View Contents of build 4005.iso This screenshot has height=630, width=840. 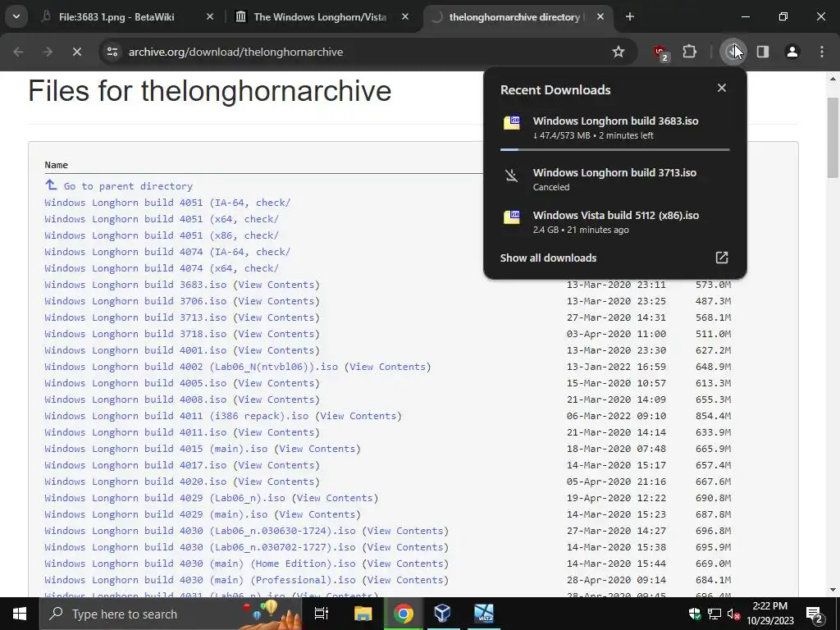tap(276, 383)
